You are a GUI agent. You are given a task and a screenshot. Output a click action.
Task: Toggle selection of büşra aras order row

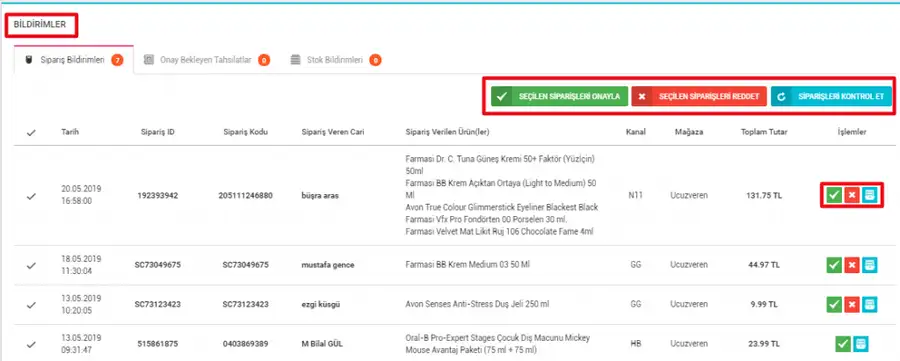tap(32, 196)
